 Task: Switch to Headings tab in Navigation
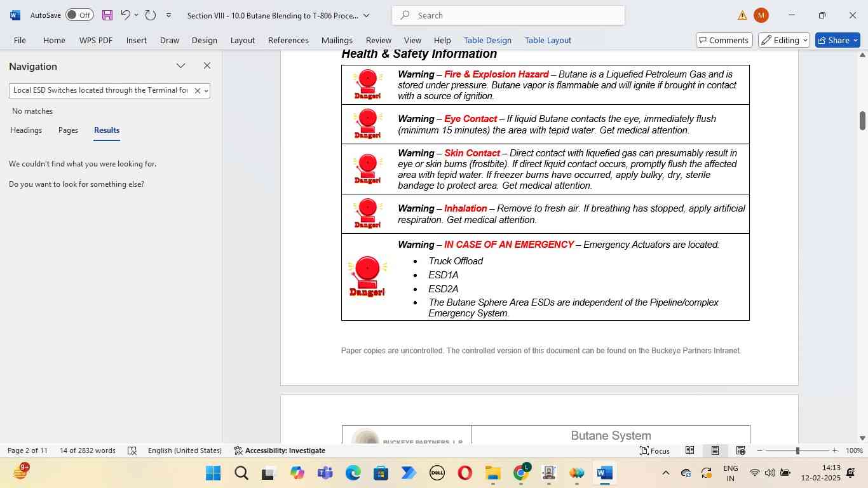(26, 130)
